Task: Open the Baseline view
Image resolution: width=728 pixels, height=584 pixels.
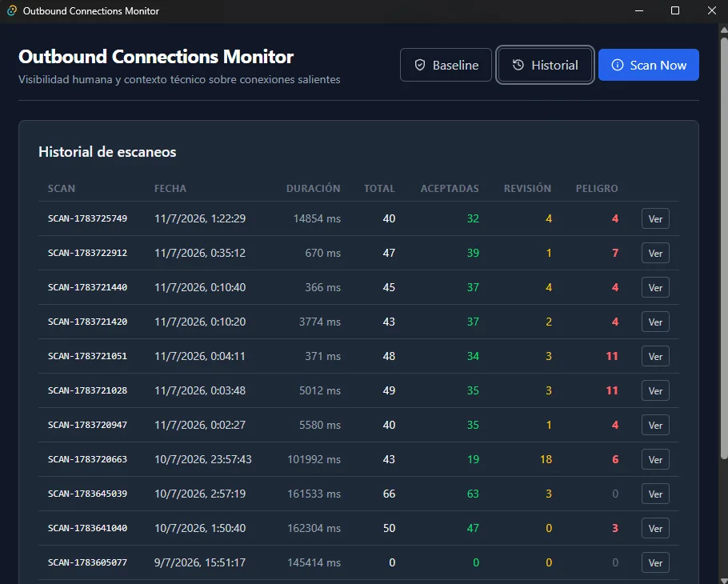Action: (446, 65)
